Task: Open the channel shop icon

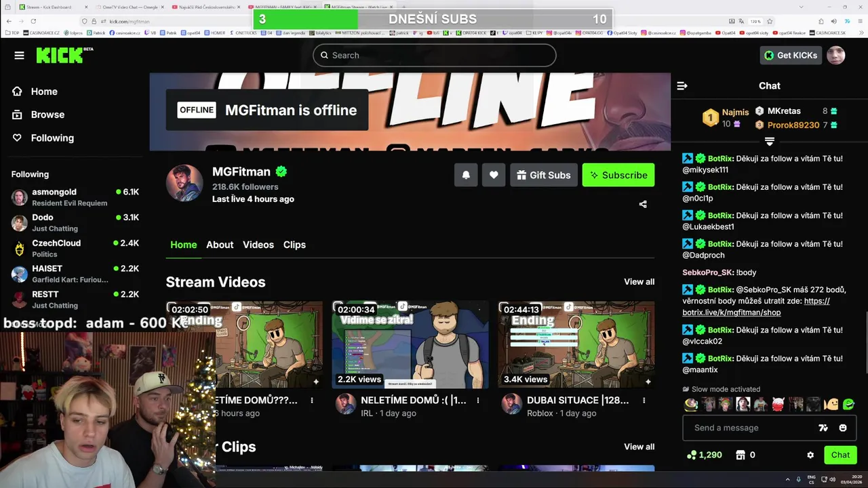Action: click(x=741, y=455)
